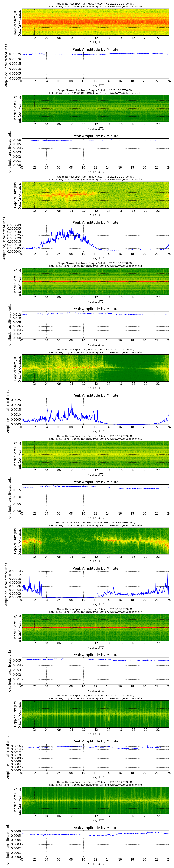
Task: Click the 0.012 y-axis tick label
Action: point(17,314)
